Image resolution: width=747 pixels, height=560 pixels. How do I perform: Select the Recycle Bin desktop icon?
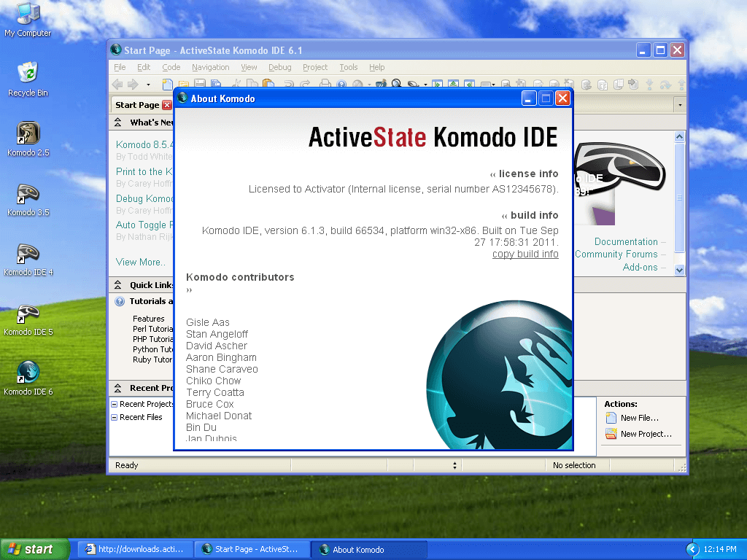pyautogui.click(x=28, y=79)
